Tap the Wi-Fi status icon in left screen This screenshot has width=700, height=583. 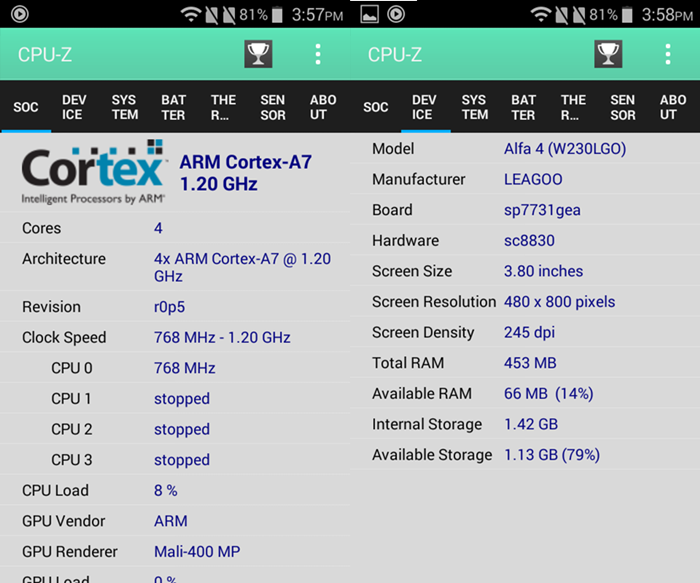click(x=191, y=14)
